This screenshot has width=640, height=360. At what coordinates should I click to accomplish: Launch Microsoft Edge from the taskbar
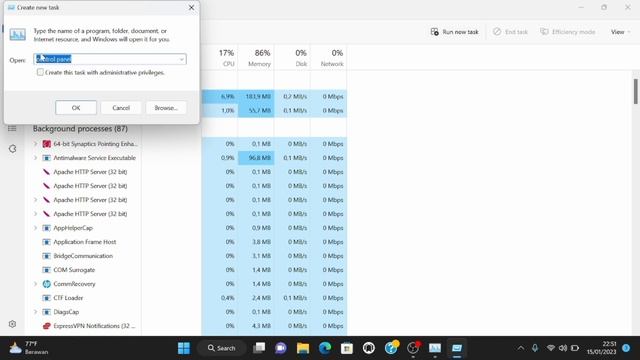point(325,348)
